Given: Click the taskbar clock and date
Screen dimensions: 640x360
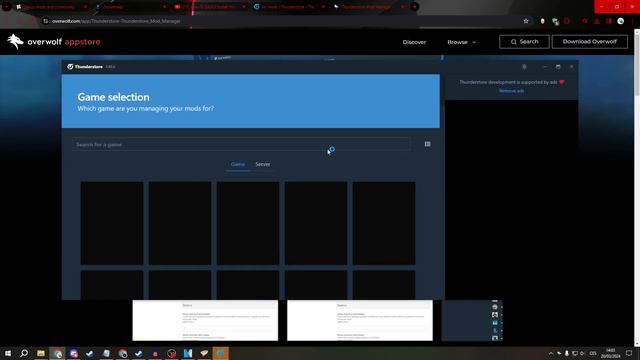Looking at the screenshot, I should pos(610,353).
